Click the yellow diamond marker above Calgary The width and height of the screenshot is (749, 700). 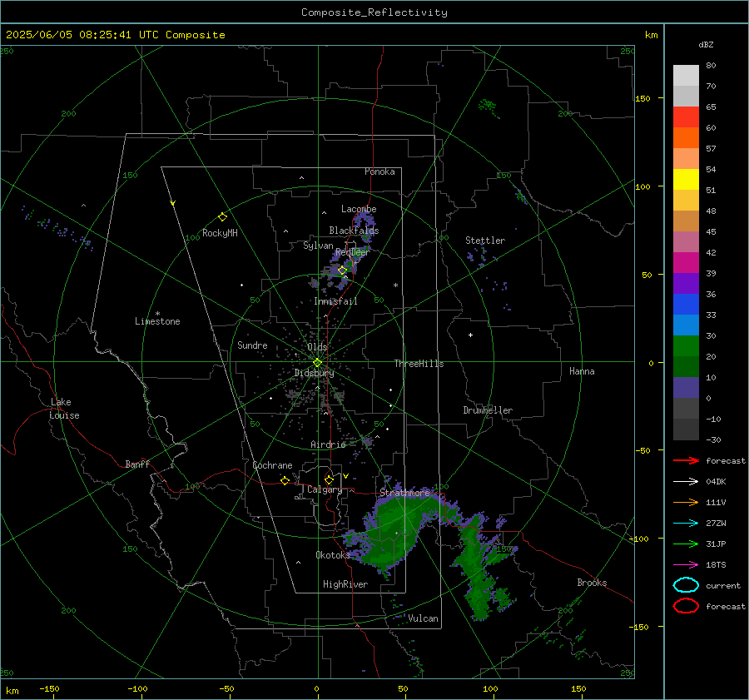329,479
